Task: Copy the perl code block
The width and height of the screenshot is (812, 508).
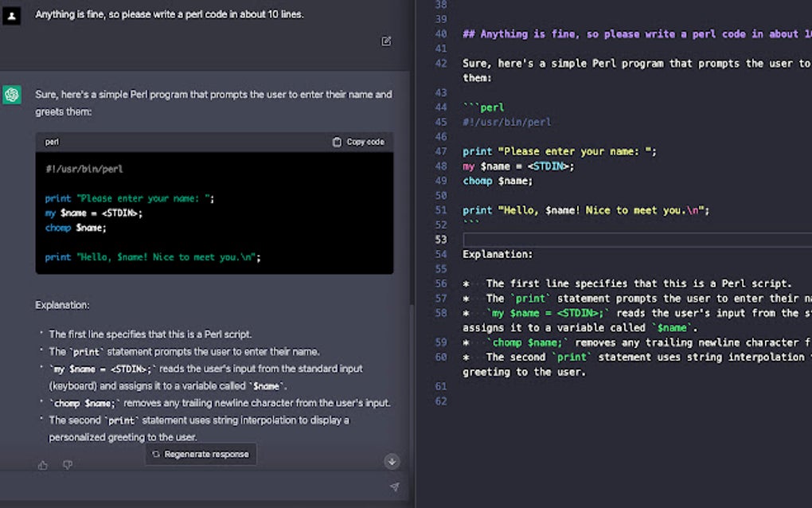Action: (358, 142)
